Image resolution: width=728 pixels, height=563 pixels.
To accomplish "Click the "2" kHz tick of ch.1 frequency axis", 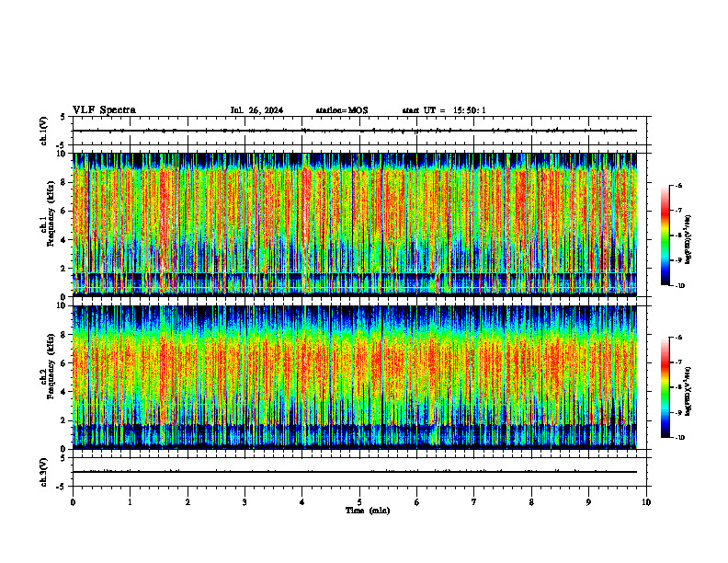I will pyautogui.click(x=64, y=269).
